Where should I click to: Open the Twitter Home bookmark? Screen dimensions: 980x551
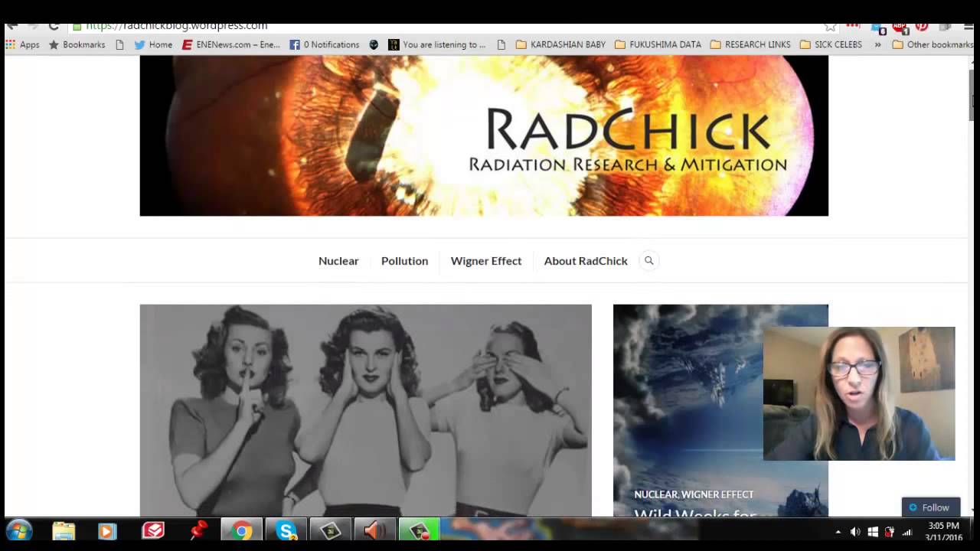153,44
